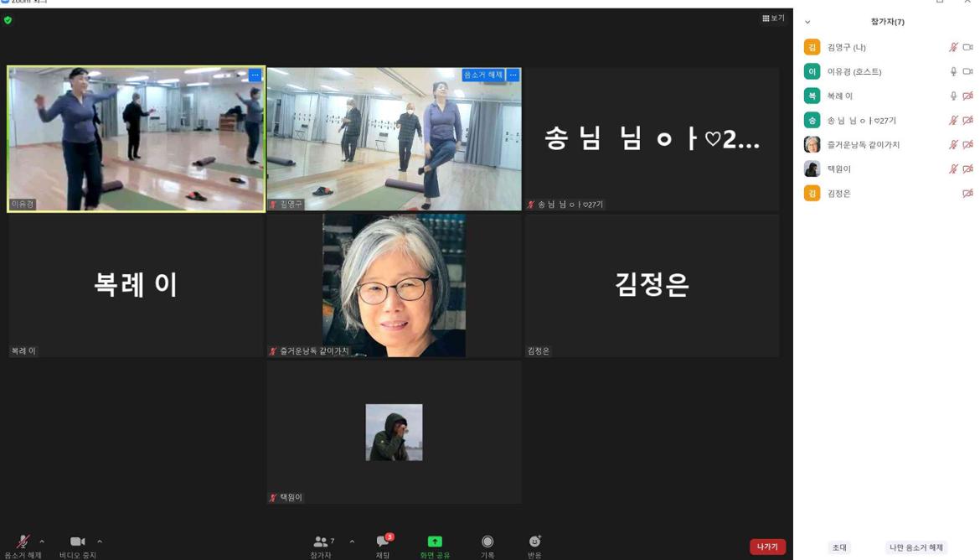Select 택원이's video thumbnail
Screen dimensions: 980x560
tap(394, 432)
